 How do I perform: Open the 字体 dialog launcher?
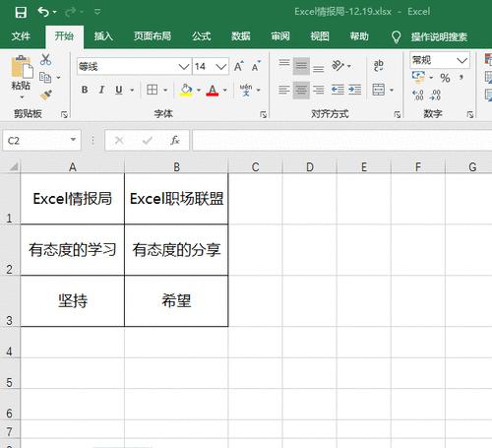point(263,114)
